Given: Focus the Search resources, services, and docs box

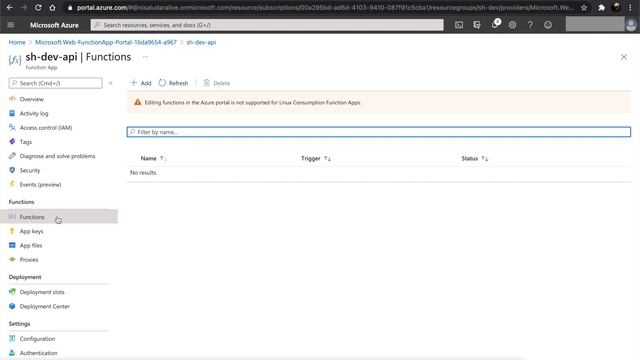Looking at the screenshot, I should pyautogui.click(x=267, y=25).
